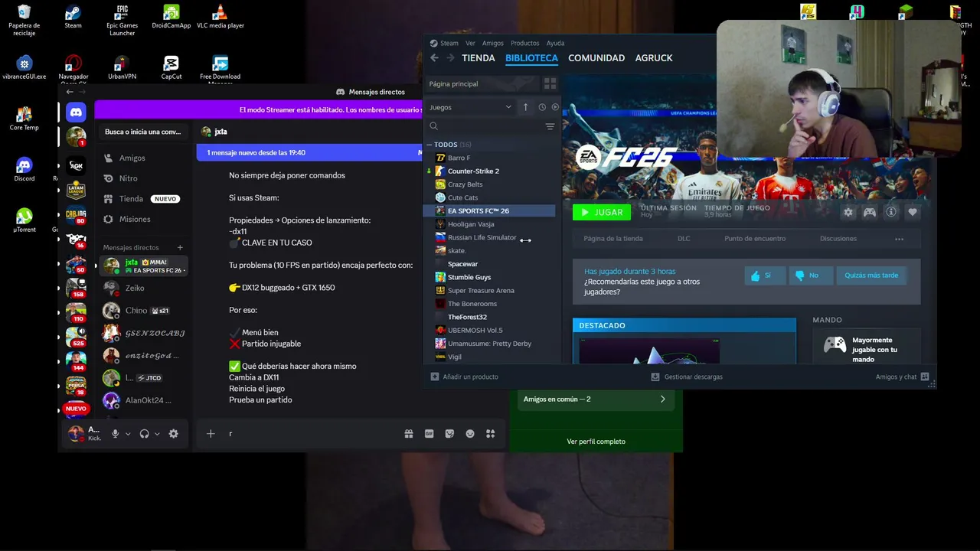
Task: Open Discusiones tab for FC26
Action: [838, 239]
